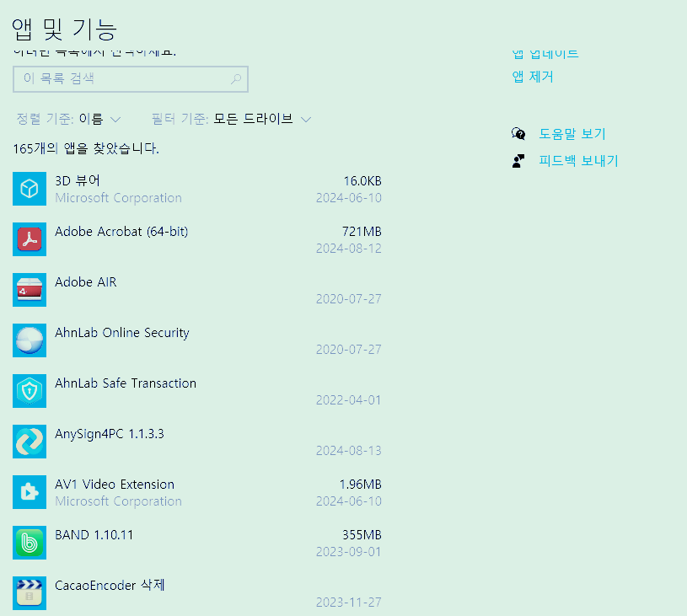Click the 2024-08-12 install date
This screenshot has width=687, height=616.
[349, 249]
